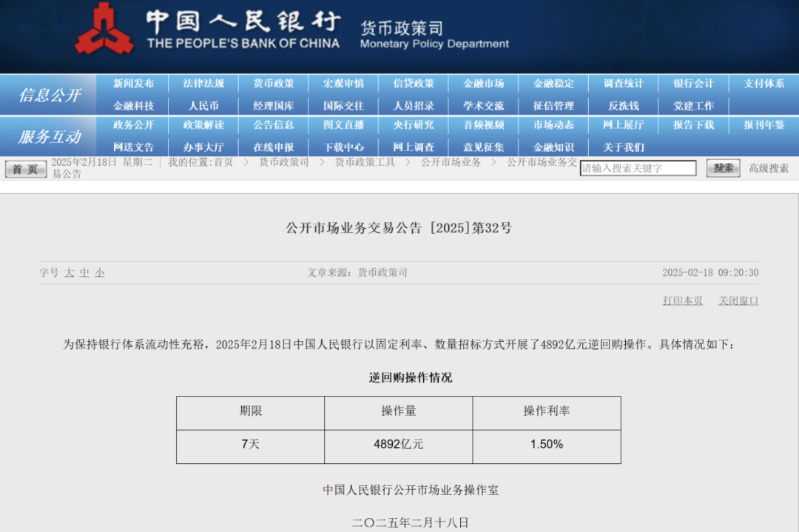Open 办事大厅 navigation item
The height and width of the screenshot is (532, 799).
coord(203,147)
